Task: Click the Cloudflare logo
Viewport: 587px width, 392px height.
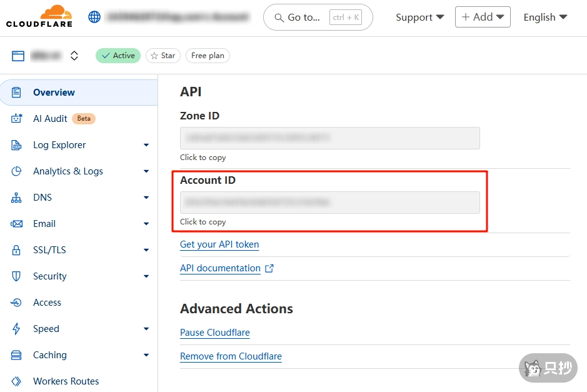Action: [x=39, y=17]
